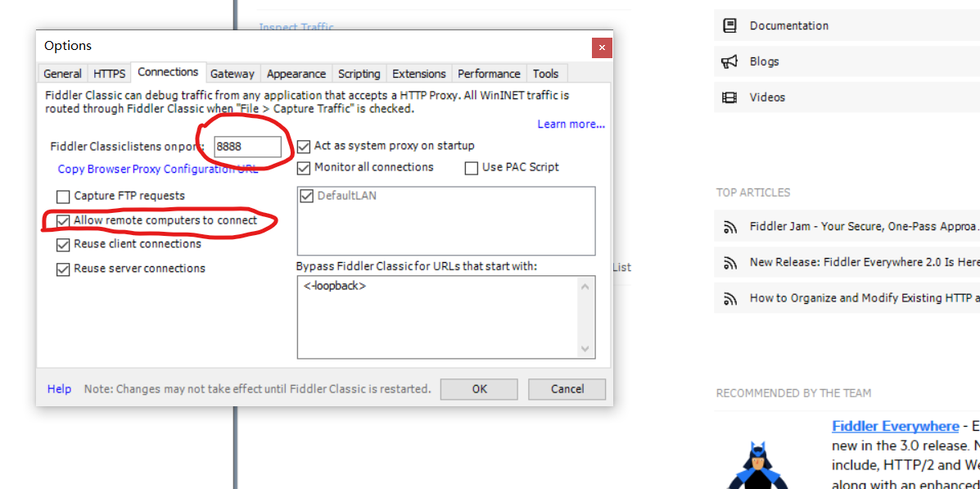This screenshot has height=489, width=980.
Task: Switch to the General tab
Action: pyautogui.click(x=62, y=74)
